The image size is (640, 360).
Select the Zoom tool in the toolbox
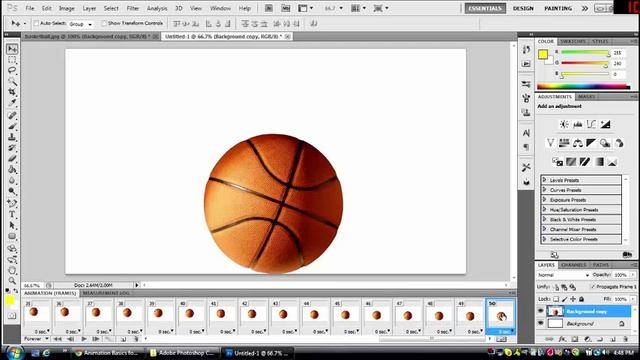coord(12,281)
